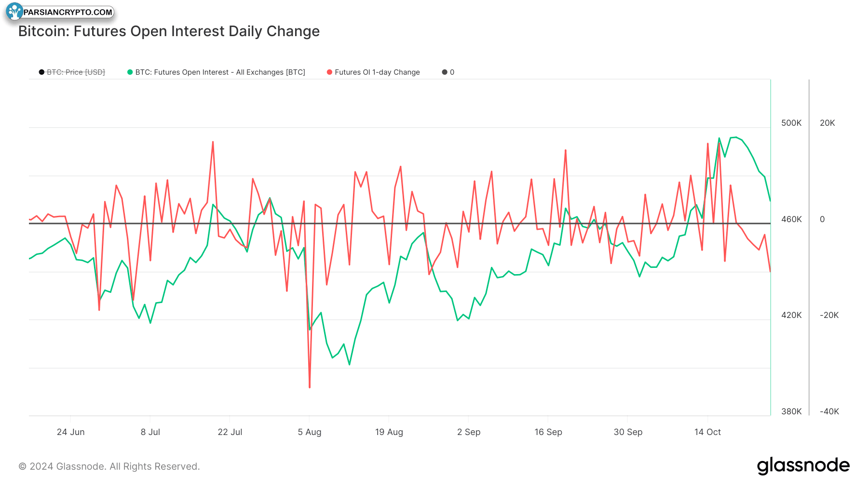Toggle BTC: Futures Open Interest legend entry
The image size is (868, 488).
pos(216,72)
